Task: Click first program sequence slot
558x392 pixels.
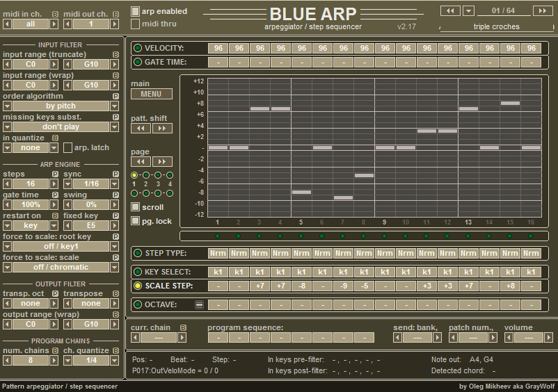Action: click(218, 337)
